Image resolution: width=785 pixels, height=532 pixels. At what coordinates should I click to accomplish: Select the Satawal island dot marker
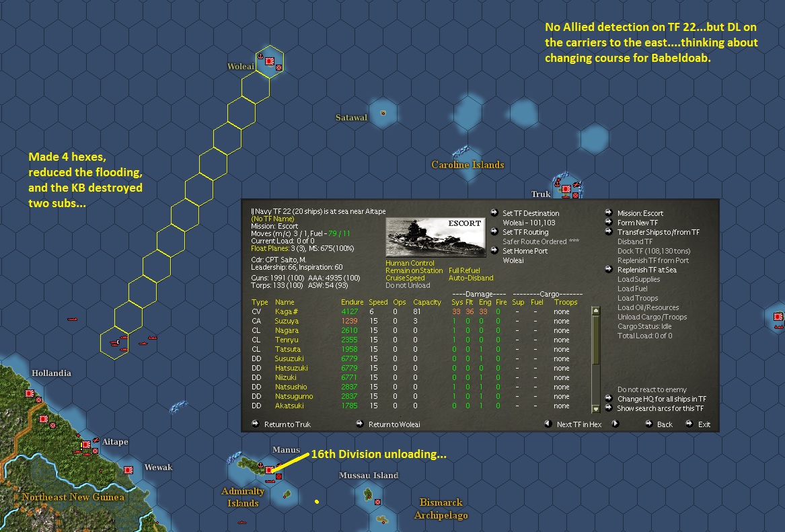(x=383, y=113)
